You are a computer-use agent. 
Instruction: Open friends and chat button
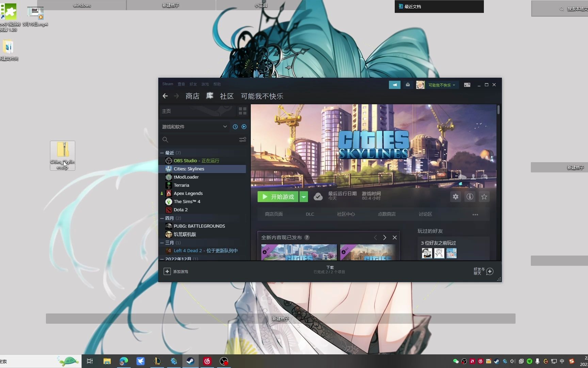[x=483, y=271]
